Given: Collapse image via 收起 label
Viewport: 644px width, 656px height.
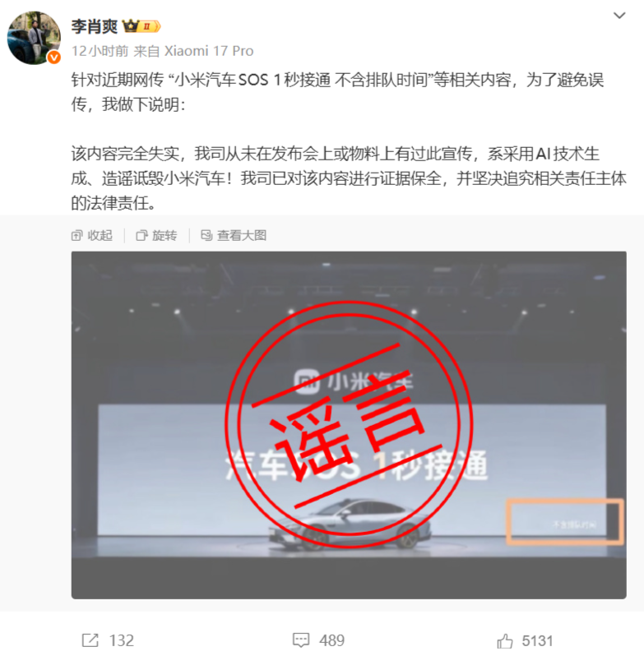Looking at the screenshot, I should click(100, 236).
